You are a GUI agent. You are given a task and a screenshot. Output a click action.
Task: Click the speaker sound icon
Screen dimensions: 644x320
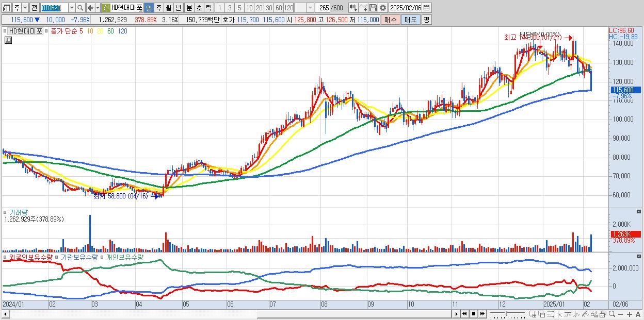click(x=90, y=8)
